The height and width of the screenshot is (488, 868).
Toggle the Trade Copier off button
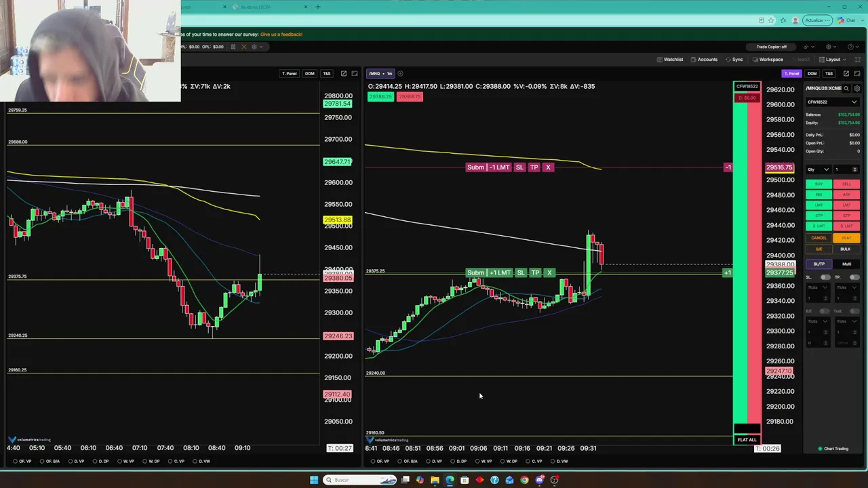point(771,47)
